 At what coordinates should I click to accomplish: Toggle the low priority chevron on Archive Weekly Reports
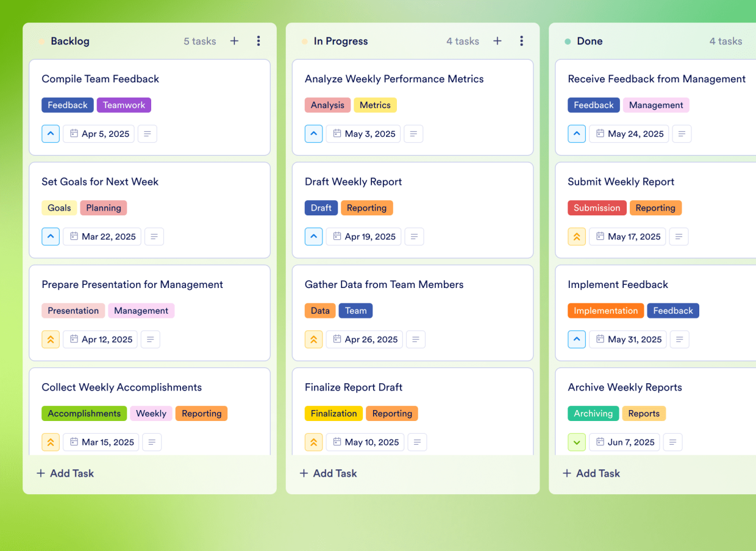[577, 442]
